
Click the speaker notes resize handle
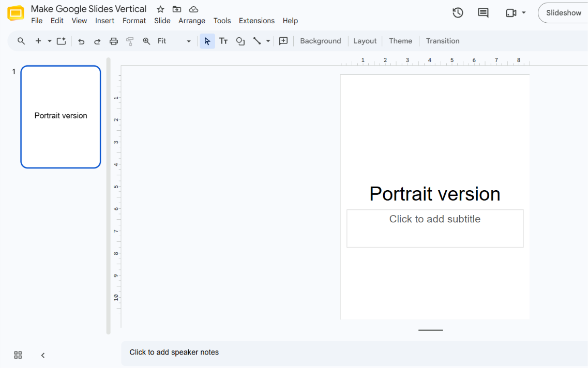[430, 330]
